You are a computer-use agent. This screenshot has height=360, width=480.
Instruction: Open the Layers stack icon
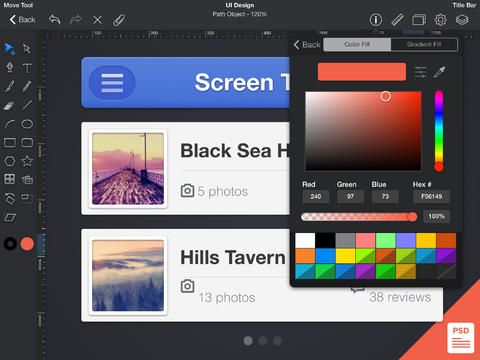tap(462, 20)
